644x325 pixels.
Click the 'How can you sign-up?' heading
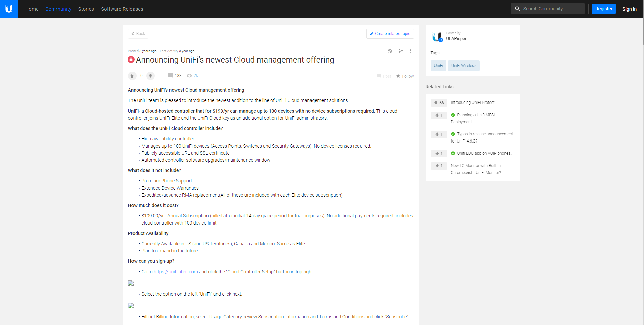pyautogui.click(x=151, y=261)
